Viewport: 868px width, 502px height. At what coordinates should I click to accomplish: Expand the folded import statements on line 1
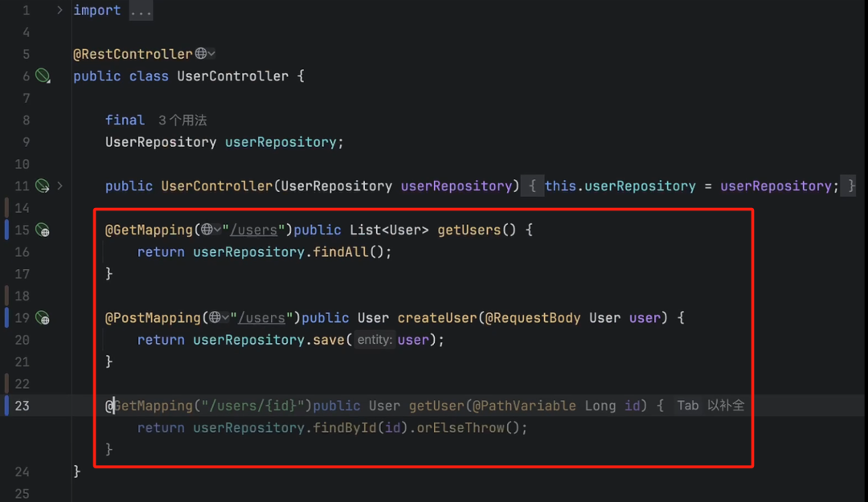[x=59, y=10]
